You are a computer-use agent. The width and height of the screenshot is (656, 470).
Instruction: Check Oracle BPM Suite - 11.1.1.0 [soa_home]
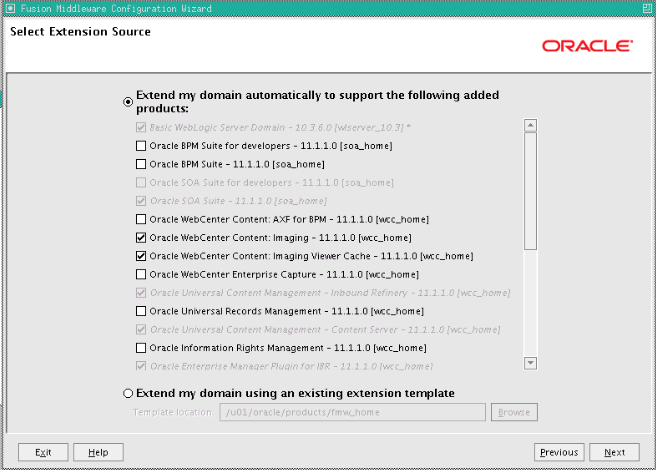(141, 164)
